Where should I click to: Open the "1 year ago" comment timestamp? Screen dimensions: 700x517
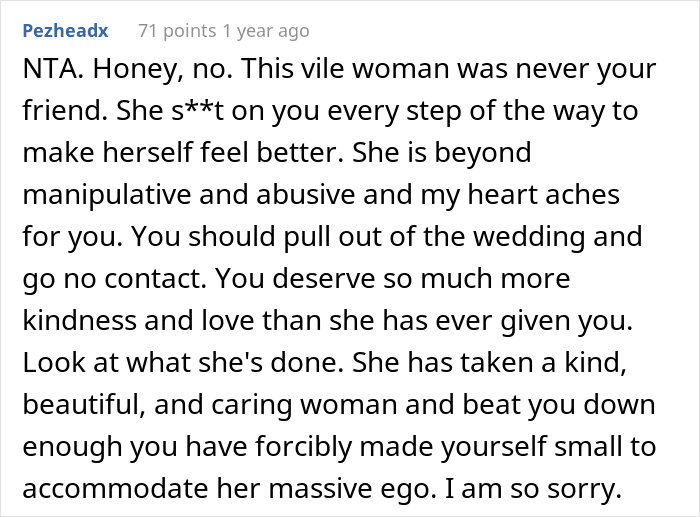pos(266,31)
